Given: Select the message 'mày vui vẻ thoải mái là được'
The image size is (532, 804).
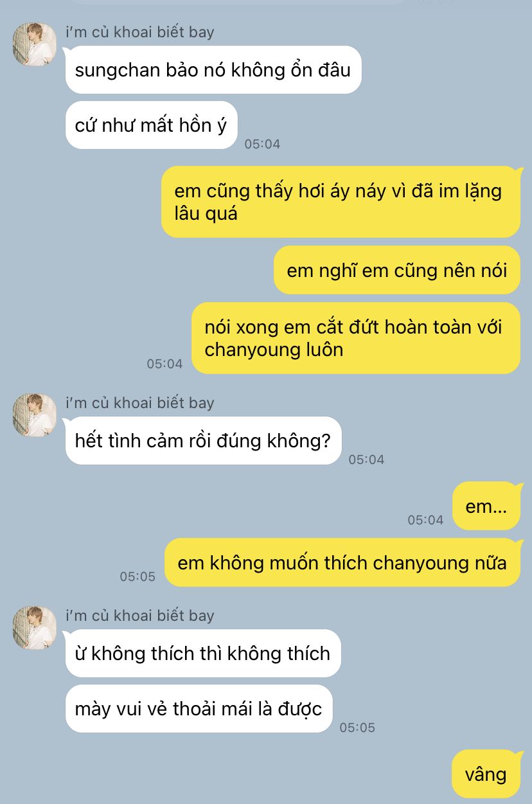Looking at the screenshot, I should [x=199, y=709].
